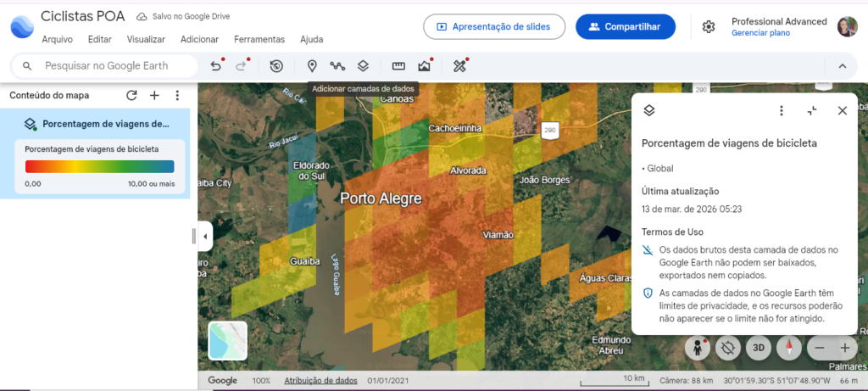This screenshot has width=868, height=391.
Task: Click the add placemark pin icon
Action: coord(312,66)
